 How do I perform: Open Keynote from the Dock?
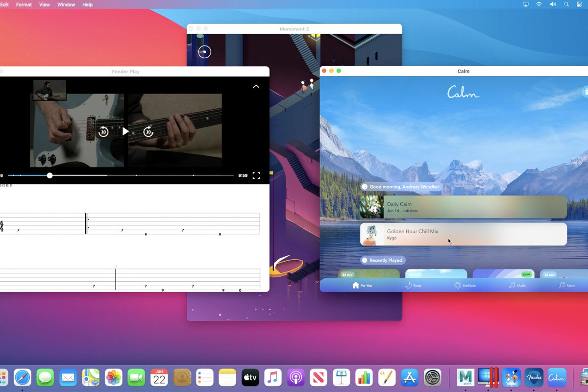[x=342, y=377]
